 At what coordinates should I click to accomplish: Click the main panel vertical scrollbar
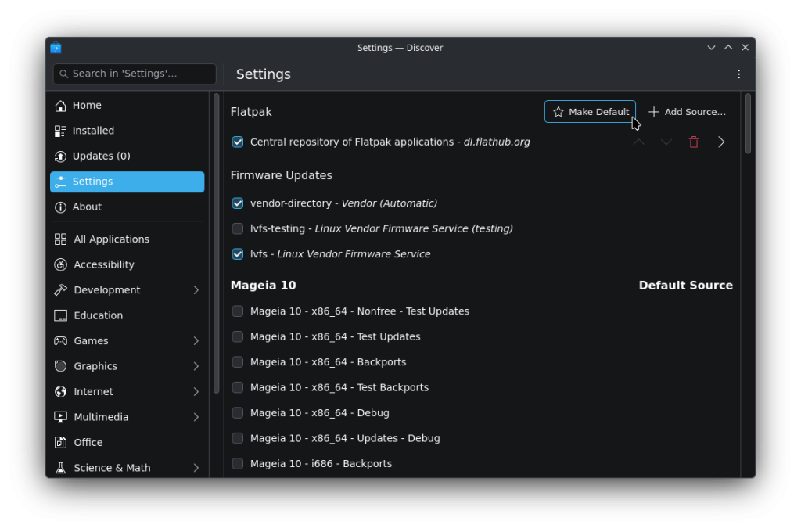point(748,123)
